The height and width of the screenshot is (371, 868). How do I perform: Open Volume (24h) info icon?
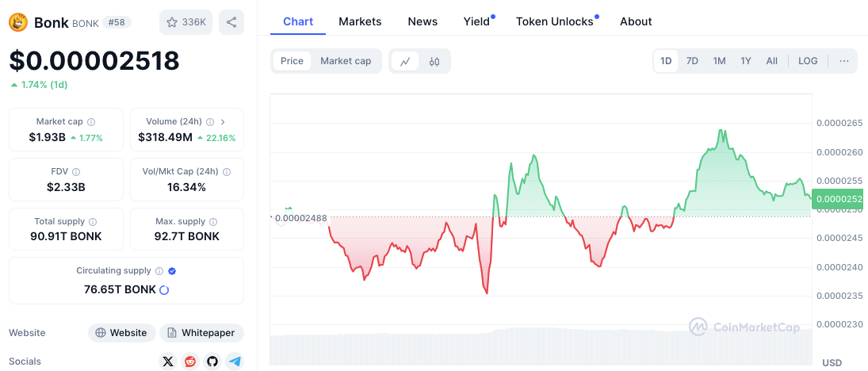tap(210, 122)
